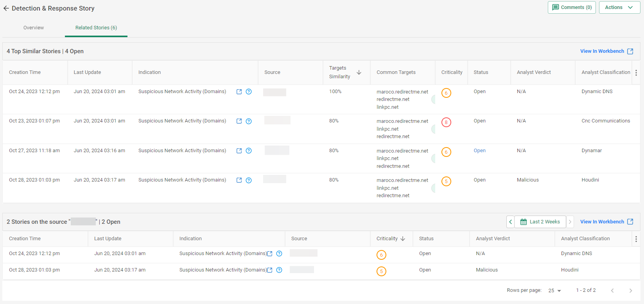644x304 pixels.
Task: Open Rows per page dropdown
Action: pos(554,290)
